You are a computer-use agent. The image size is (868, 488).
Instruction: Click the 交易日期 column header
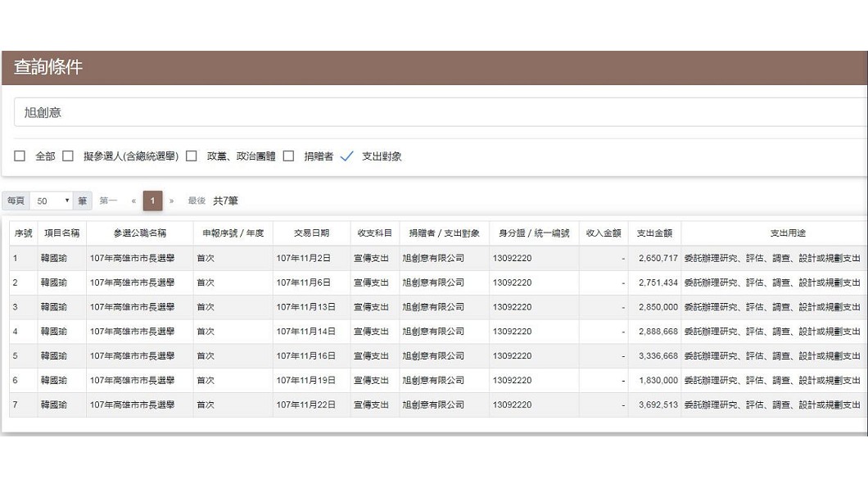pyautogui.click(x=312, y=233)
